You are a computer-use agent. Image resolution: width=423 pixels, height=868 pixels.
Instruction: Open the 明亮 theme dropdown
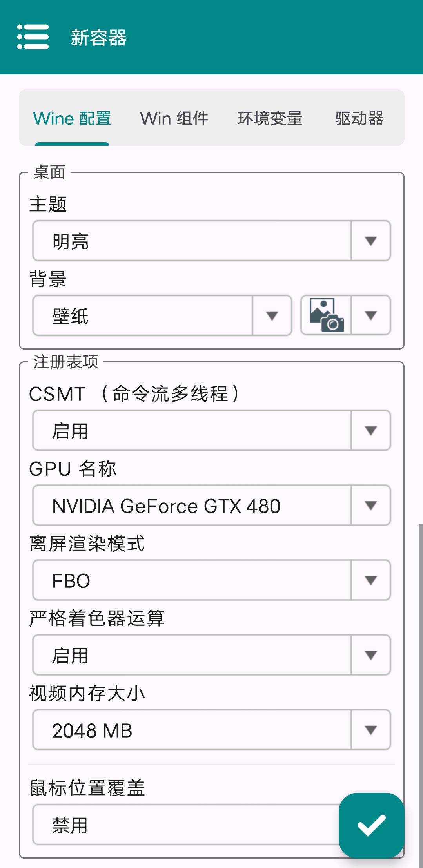coord(212,241)
